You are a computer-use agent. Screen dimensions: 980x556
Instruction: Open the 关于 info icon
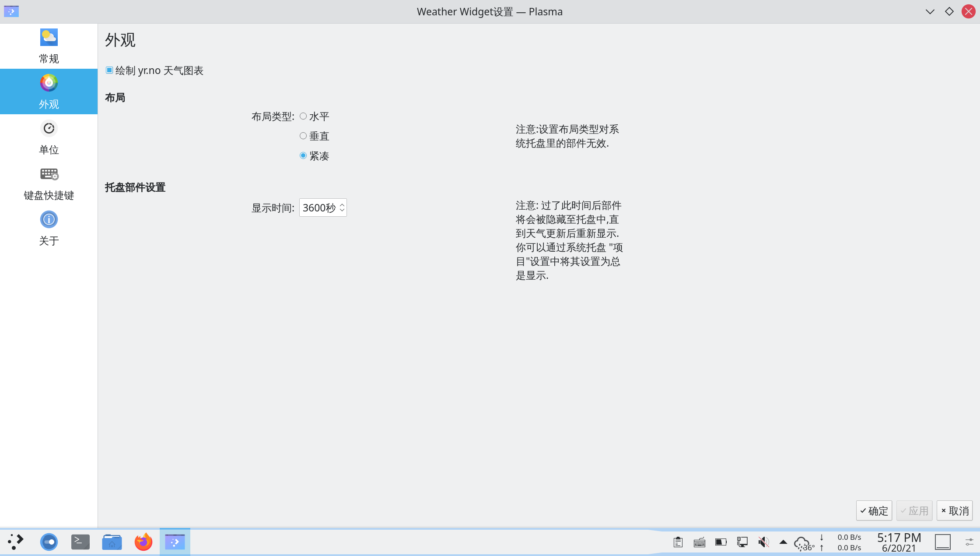(x=49, y=219)
